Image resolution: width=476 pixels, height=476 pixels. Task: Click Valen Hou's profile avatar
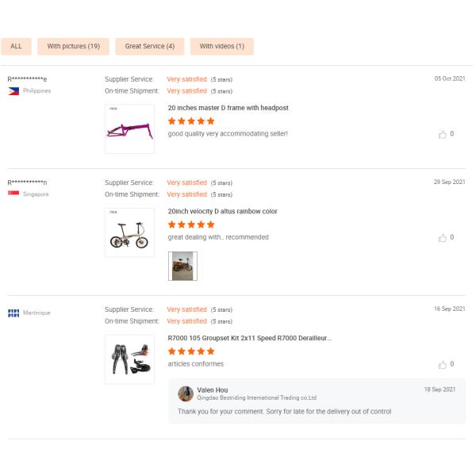click(x=186, y=393)
